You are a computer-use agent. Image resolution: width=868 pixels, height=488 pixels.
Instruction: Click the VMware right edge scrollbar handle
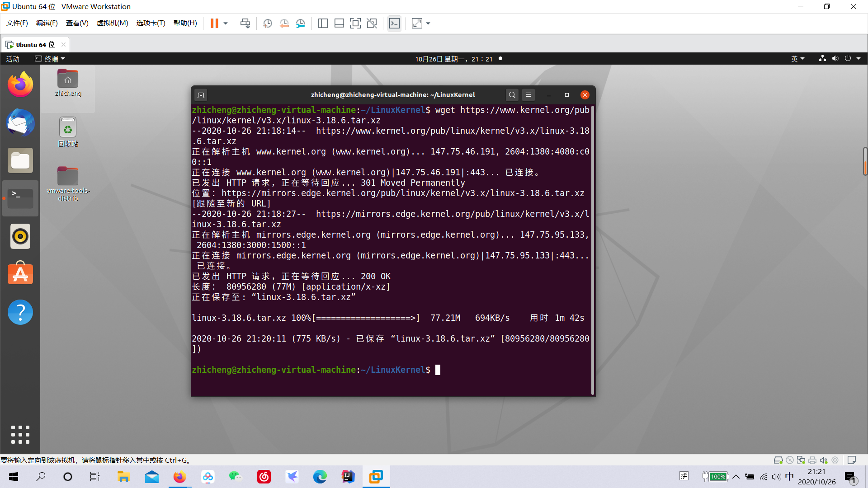(865, 161)
